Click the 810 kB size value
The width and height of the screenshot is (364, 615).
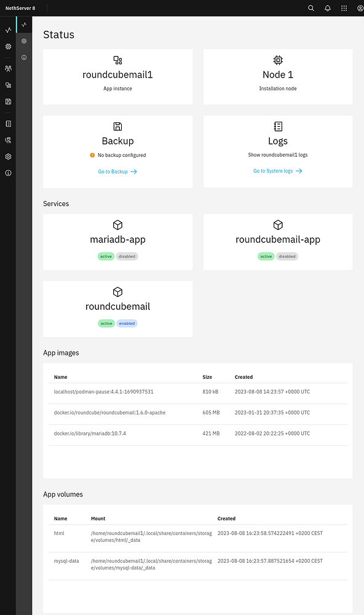click(x=210, y=392)
